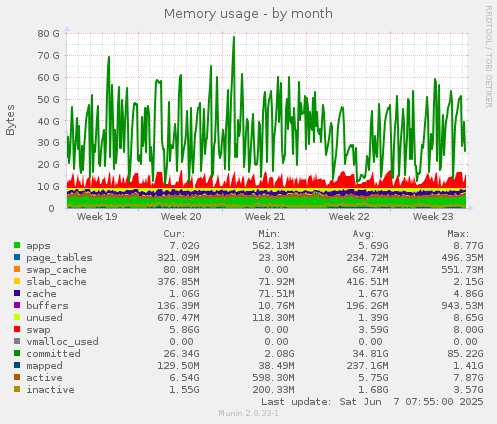Viewport: 497px width, 424px height.
Task: Click the 'Avg:' column header
Action: pyautogui.click(x=363, y=234)
